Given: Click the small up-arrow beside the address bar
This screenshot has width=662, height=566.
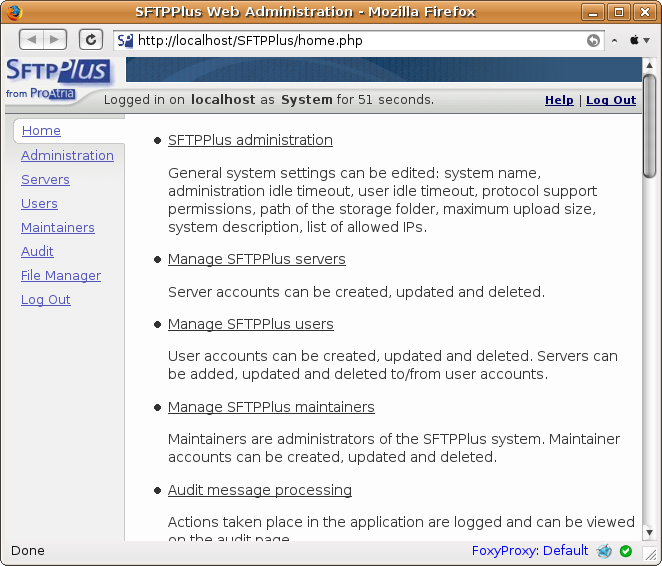Looking at the screenshot, I should (x=614, y=41).
